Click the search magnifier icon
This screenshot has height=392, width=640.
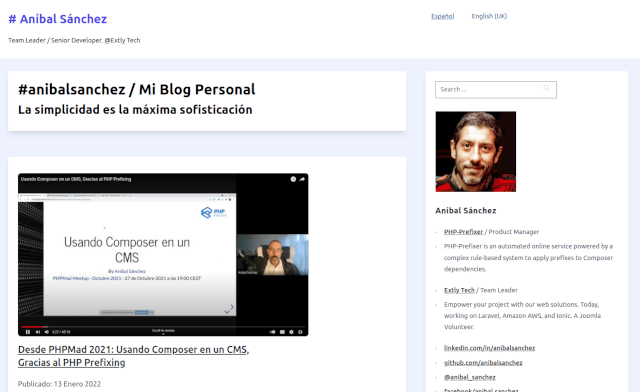tap(547, 88)
